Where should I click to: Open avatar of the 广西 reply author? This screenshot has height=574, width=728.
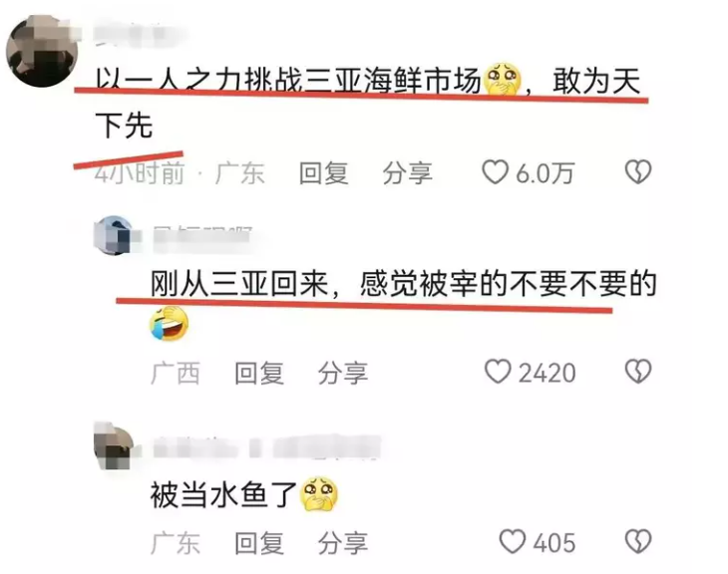click(x=114, y=235)
